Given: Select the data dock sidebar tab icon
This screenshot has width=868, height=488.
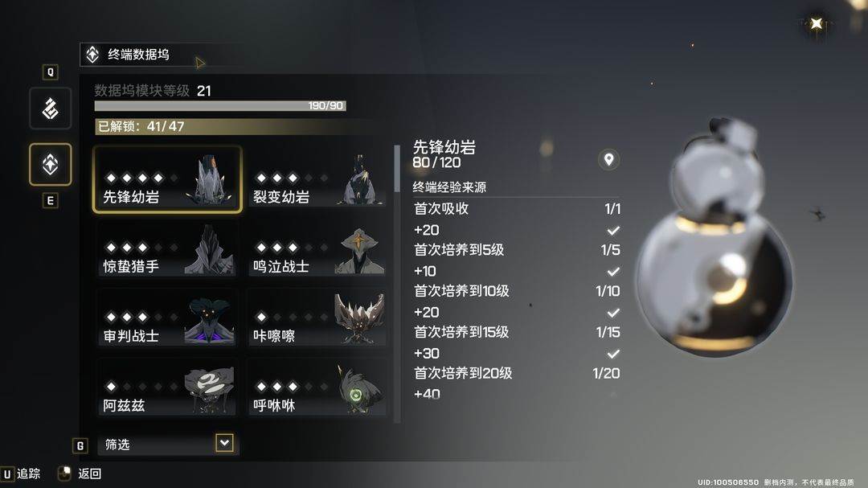Looking at the screenshot, I should 51,165.
